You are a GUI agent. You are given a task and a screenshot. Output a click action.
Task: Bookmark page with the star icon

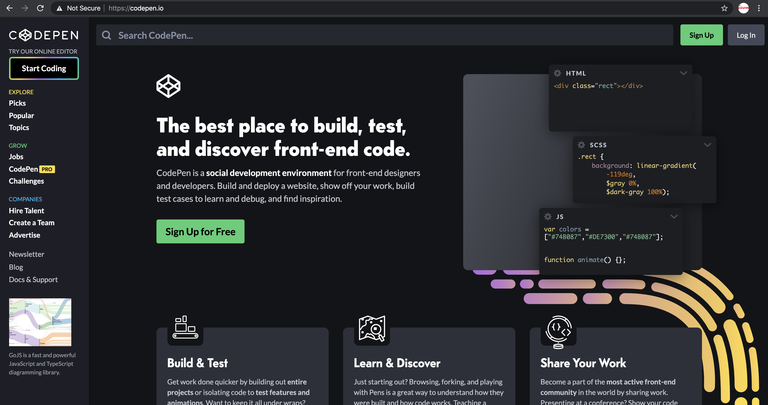(724, 8)
